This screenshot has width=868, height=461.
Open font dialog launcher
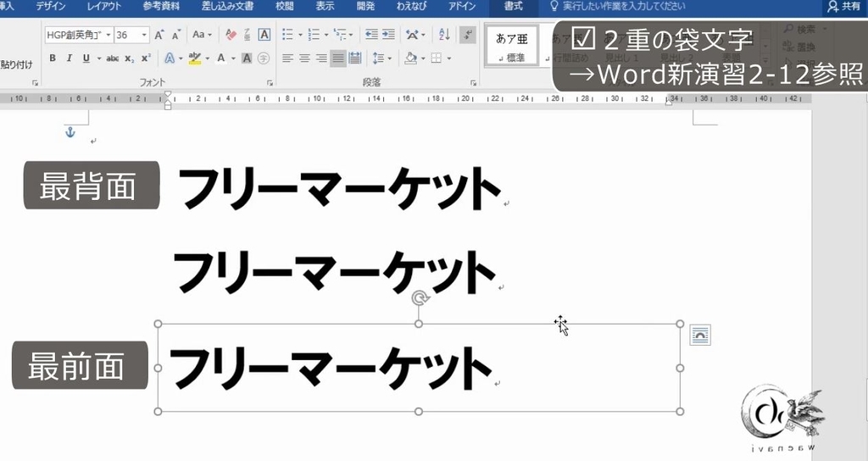(270, 83)
